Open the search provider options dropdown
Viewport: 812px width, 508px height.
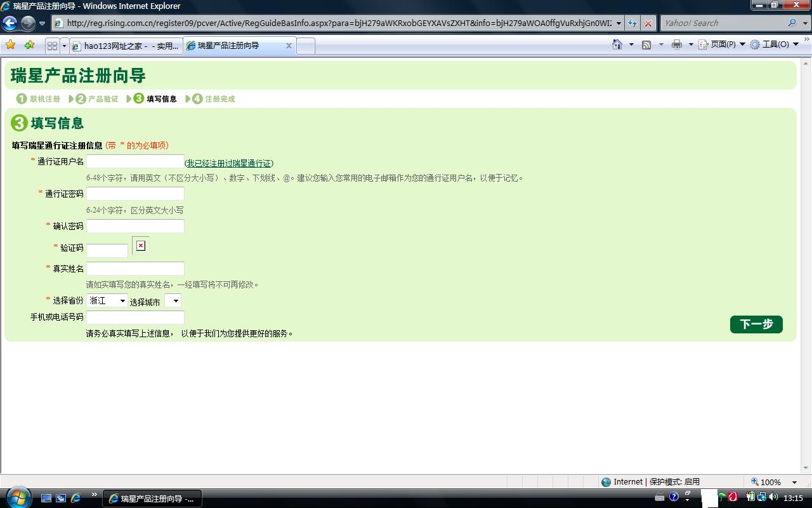tap(804, 23)
